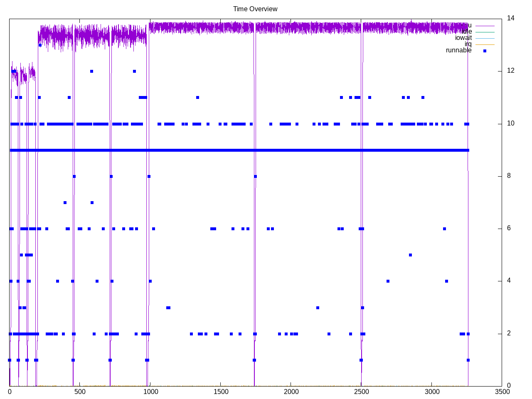Click the x-axis tick label 3500
Screen dimensions: 532x399
[x=502, y=392]
